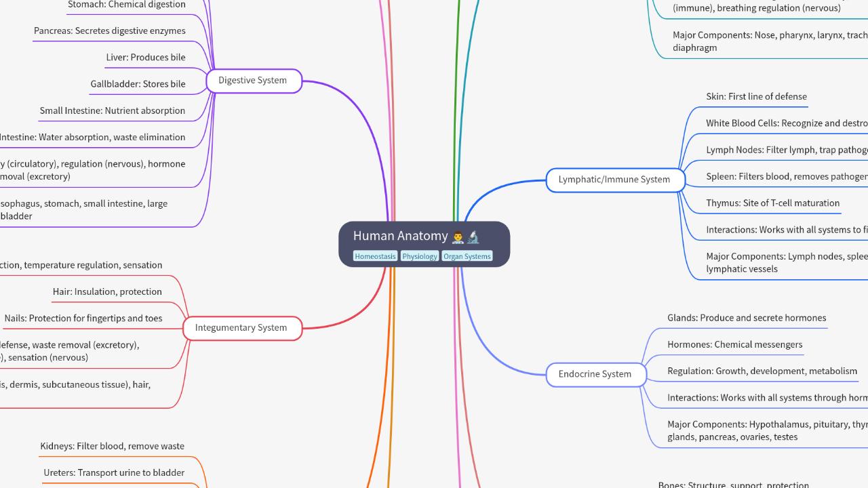868x488 pixels.
Task: Click 'Stomach: Chemical digestion' node
Action: point(127,5)
